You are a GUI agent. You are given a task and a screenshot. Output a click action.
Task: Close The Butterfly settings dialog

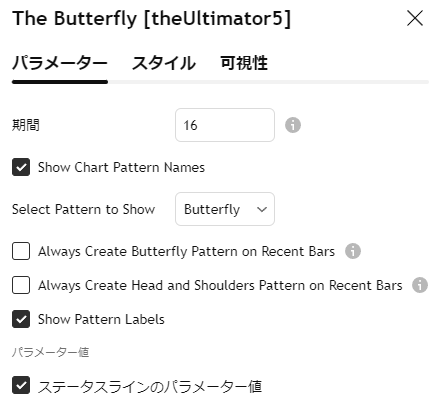[415, 18]
